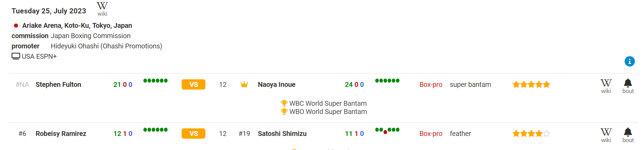Open Stephen Fulton's profile link

pyautogui.click(x=58, y=84)
